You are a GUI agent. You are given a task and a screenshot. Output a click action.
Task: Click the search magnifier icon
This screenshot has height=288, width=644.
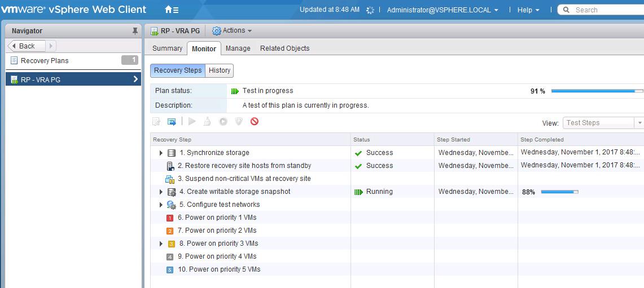click(567, 10)
